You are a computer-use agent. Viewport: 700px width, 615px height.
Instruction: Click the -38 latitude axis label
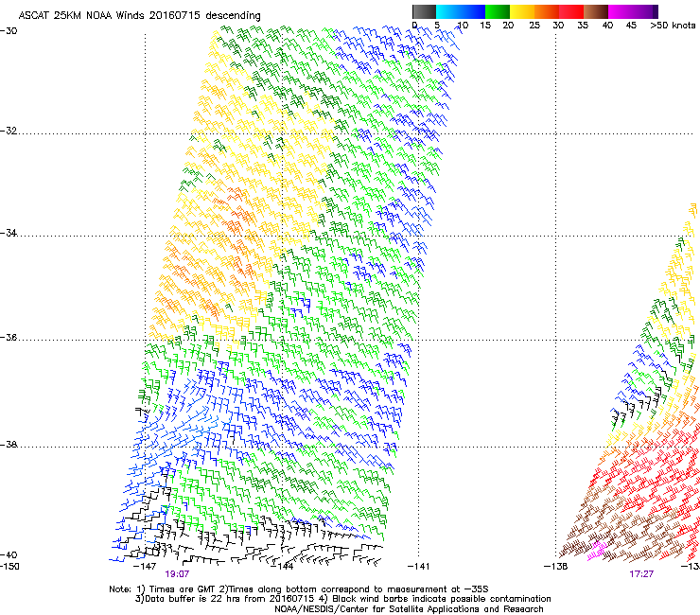point(9,445)
